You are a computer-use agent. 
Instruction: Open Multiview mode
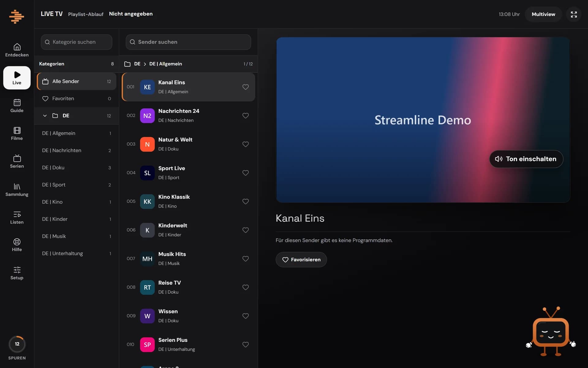click(543, 14)
